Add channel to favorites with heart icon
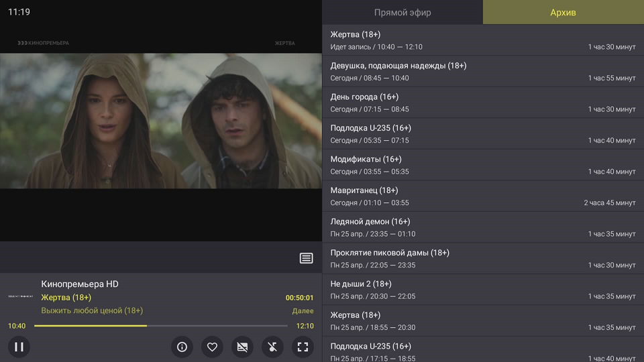Screen dimensions: 644x362 pos(212,347)
